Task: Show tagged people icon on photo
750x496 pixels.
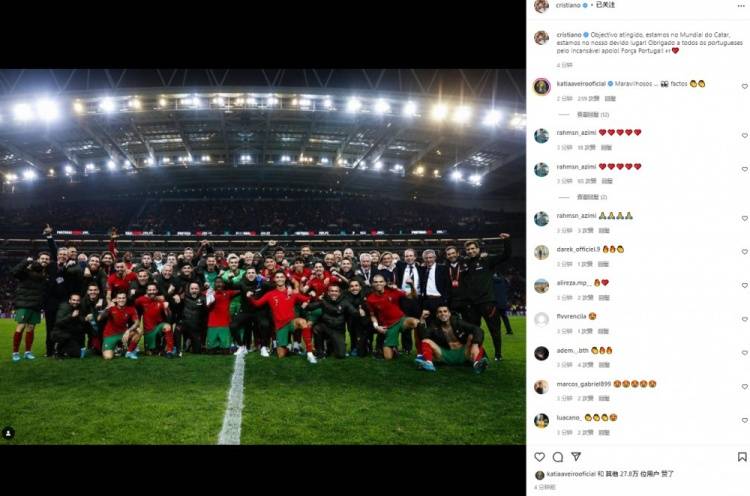Action: [x=8, y=433]
